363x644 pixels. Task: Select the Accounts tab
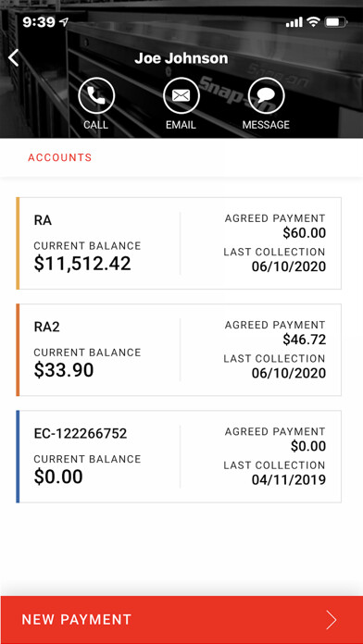[60, 157]
